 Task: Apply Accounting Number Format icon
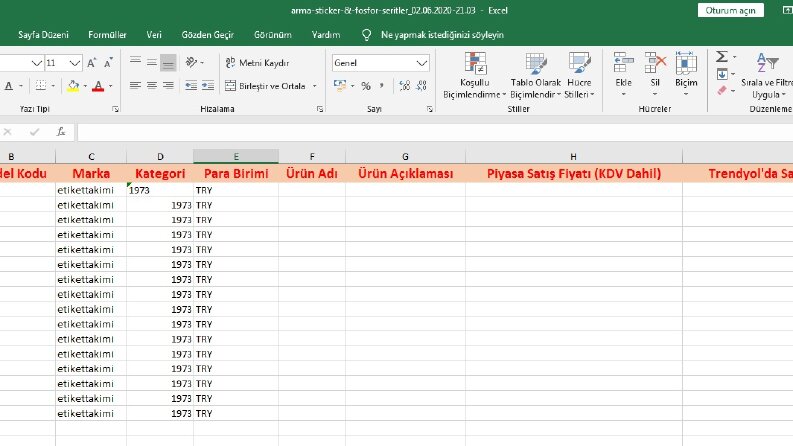[x=340, y=85]
